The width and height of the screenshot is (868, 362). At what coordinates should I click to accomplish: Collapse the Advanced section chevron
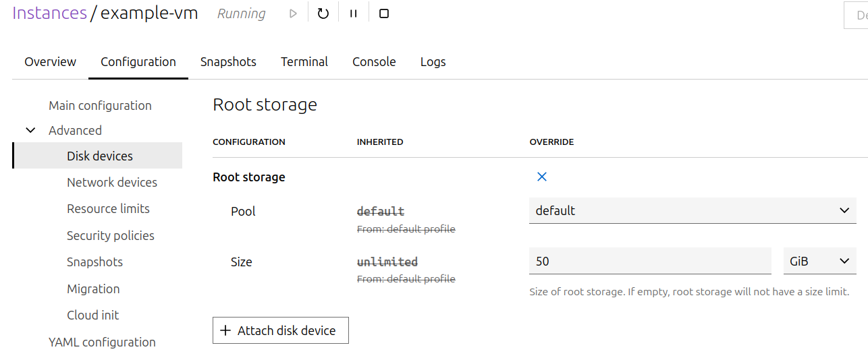coord(30,131)
